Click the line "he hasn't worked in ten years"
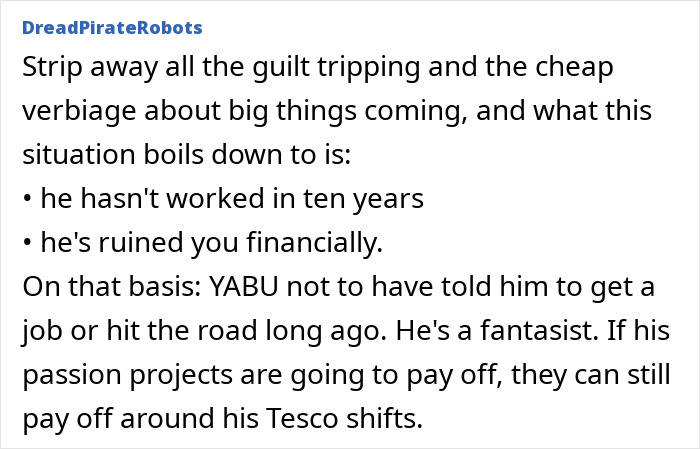The height and width of the screenshot is (449, 700). (x=232, y=199)
